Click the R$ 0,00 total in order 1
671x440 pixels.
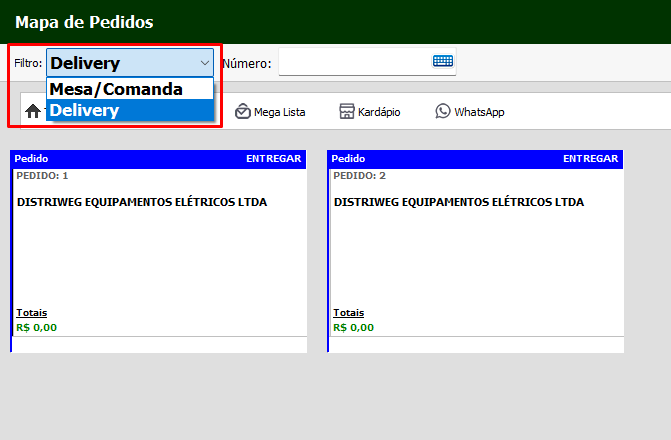click(x=37, y=327)
